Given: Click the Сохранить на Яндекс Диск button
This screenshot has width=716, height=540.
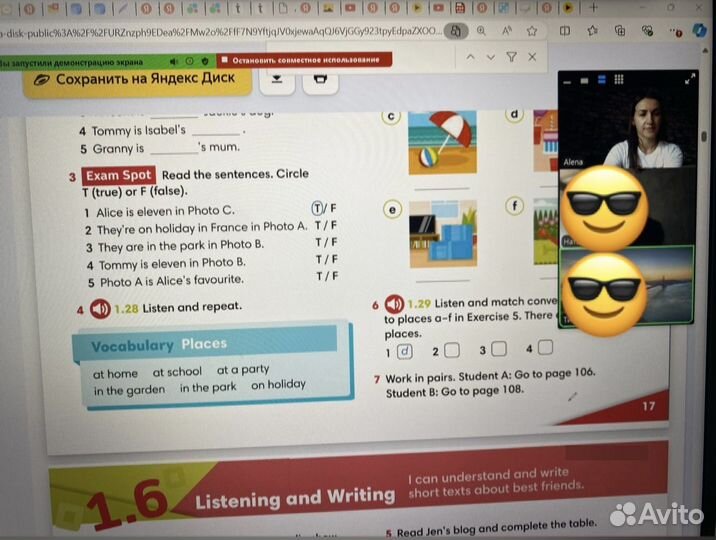Looking at the screenshot, I should pyautogui.click(x=144, y=78).
